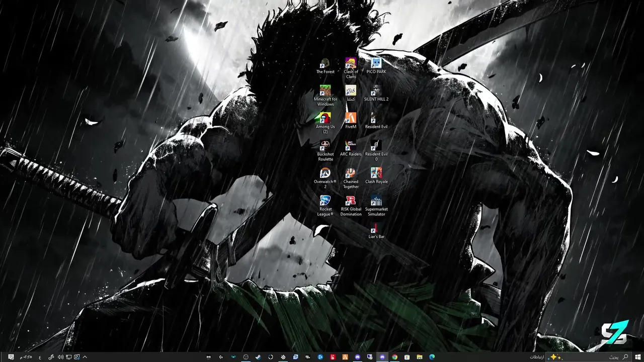The image size is (644, 362).
Task: Switch to OBS Studio in taskbar
Action: 246,357
